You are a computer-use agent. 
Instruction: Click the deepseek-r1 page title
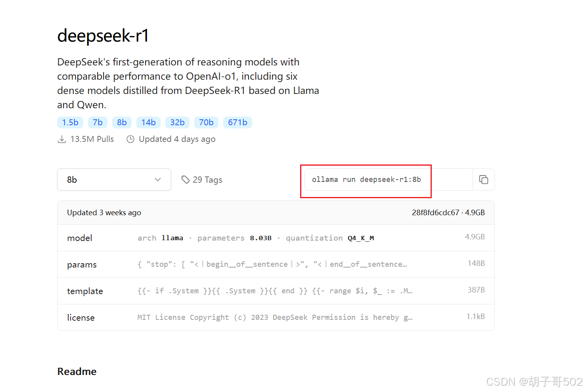(103, 36)
